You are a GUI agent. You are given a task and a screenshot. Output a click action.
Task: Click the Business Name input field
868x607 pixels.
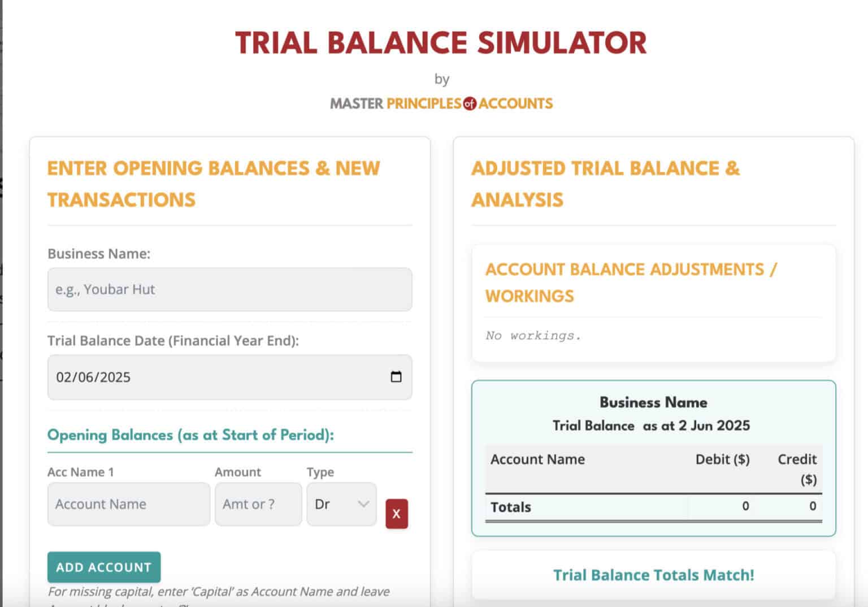click(229, 289)
